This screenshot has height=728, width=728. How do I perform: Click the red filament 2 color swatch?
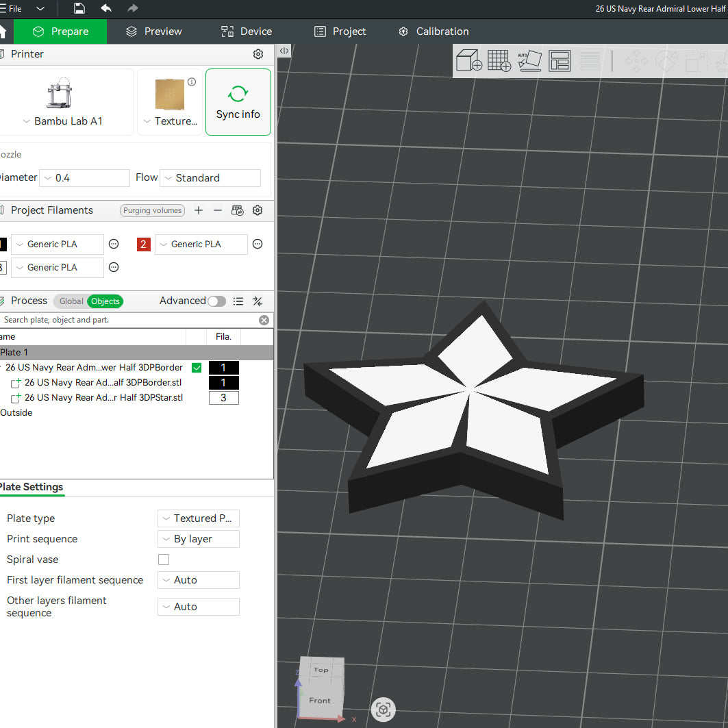(143, 244)
